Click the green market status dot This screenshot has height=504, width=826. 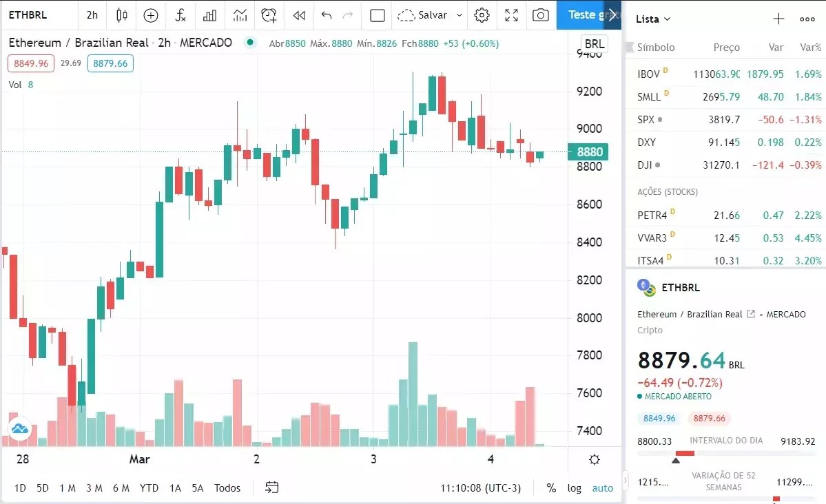point(250,43)
